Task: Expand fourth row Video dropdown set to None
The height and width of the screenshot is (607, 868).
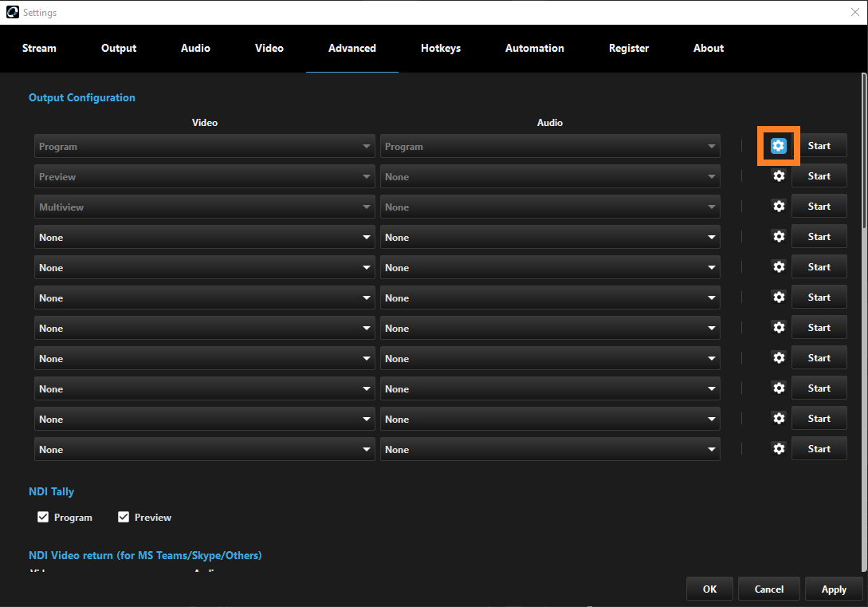Action: click(204, 238)
